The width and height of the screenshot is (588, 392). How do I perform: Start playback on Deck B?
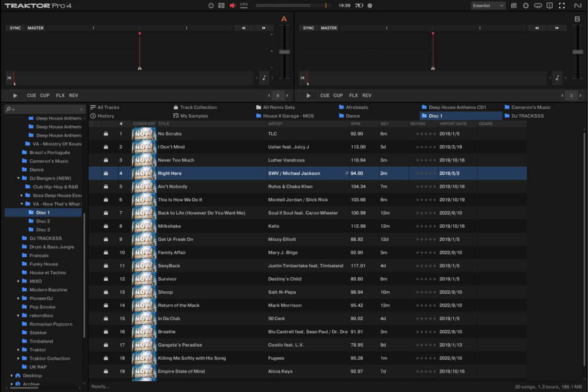pyautogui.click(x=308, y=95)
